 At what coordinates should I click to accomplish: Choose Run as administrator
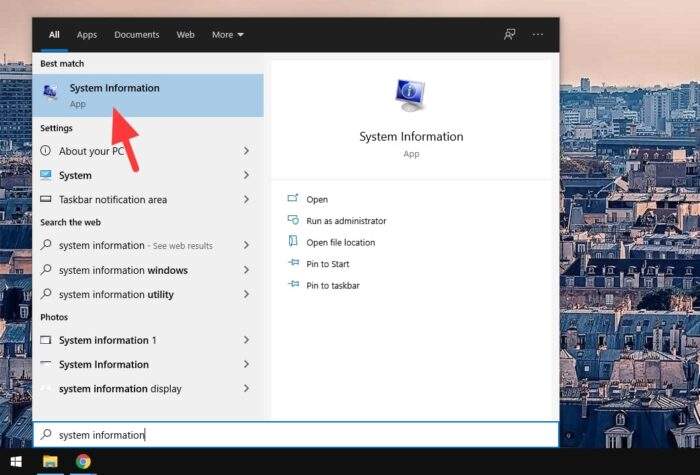click(346, 221)
